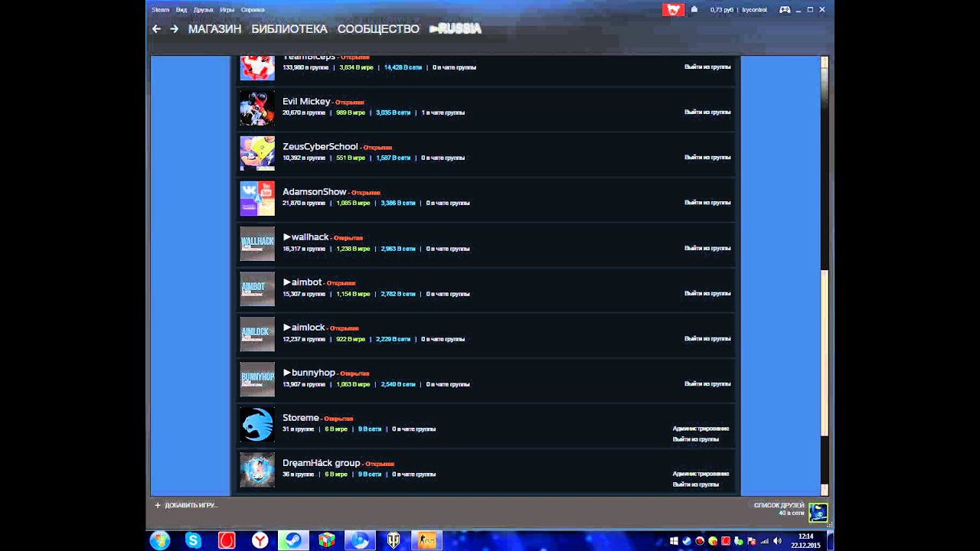
Task: Open World of Tanks from taskbar
Action: [394, 540]
